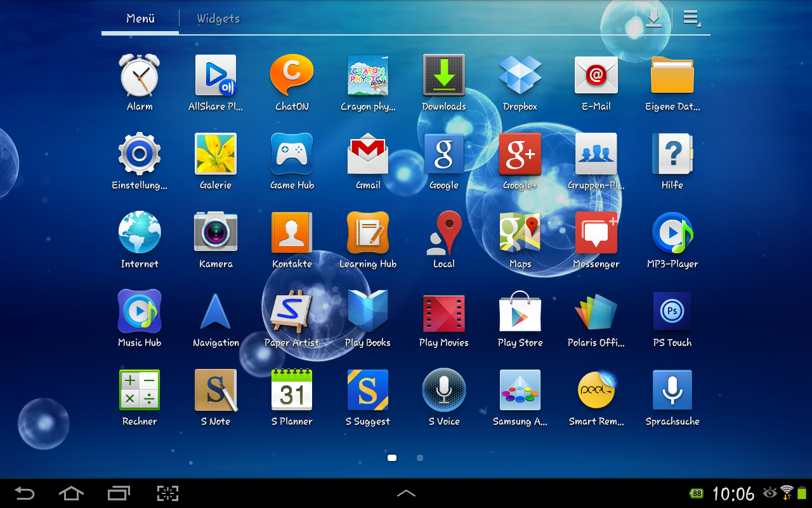Open the Alarm clock app
The image size is (812, 508).
tap(140, 76)
